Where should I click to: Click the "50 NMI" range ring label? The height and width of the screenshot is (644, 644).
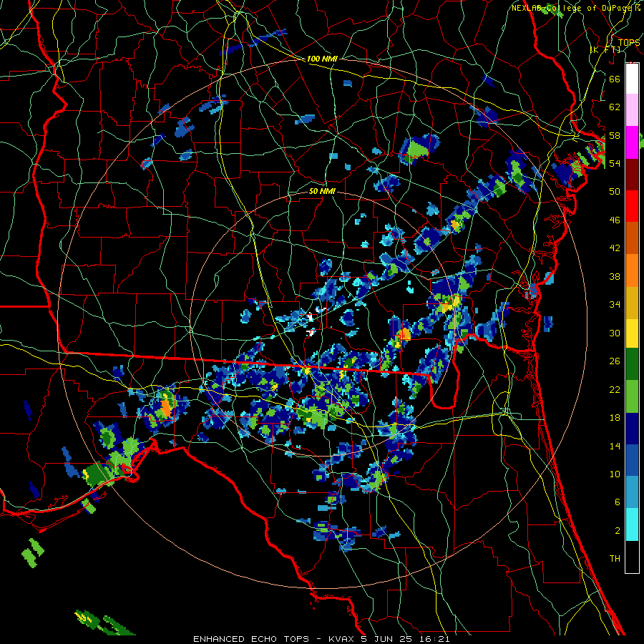tap(322, 191)
